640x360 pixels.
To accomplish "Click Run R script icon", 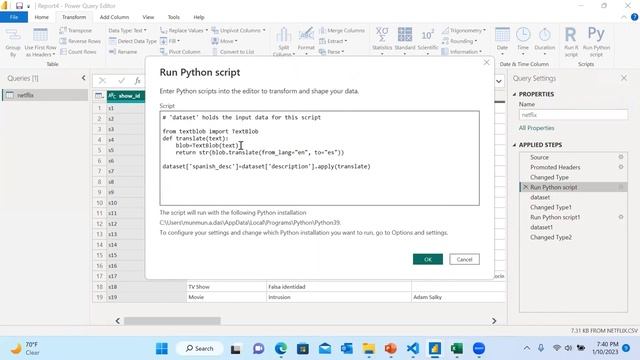I will click(x=571, y=42).
